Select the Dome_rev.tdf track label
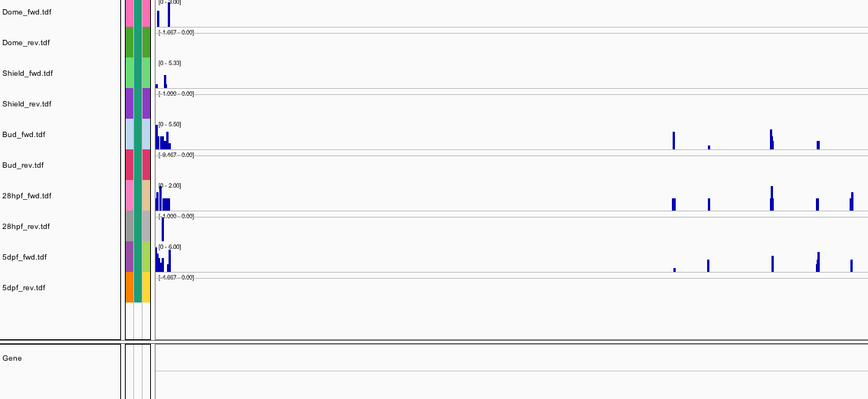The width and height of the screenshot is (868, 399). [x=26, y=43]
